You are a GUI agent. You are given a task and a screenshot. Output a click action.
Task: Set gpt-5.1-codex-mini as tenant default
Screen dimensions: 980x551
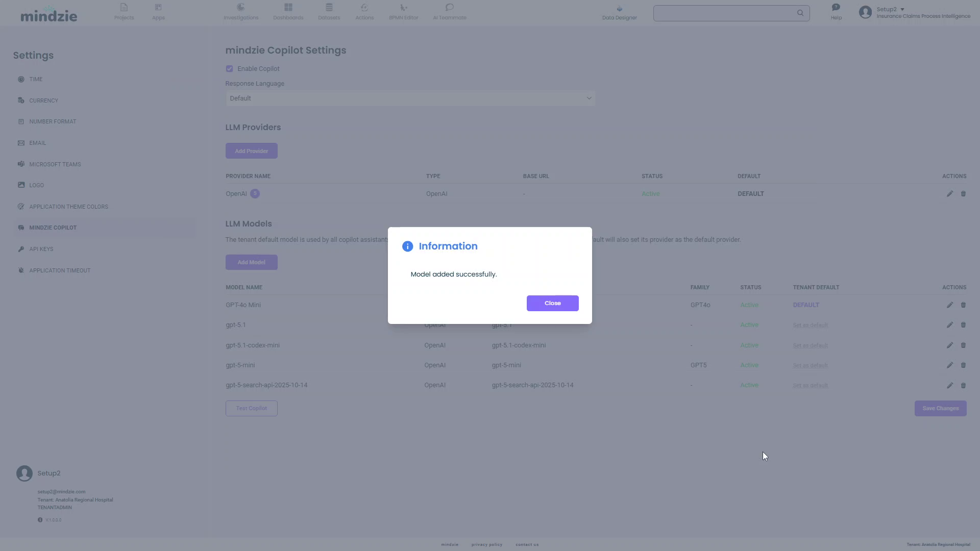pos(810,345)
